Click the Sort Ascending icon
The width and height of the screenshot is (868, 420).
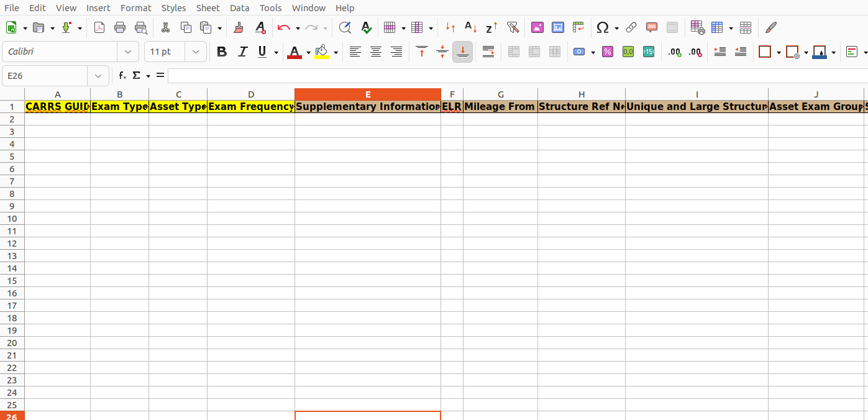click(x=471, y=27)
